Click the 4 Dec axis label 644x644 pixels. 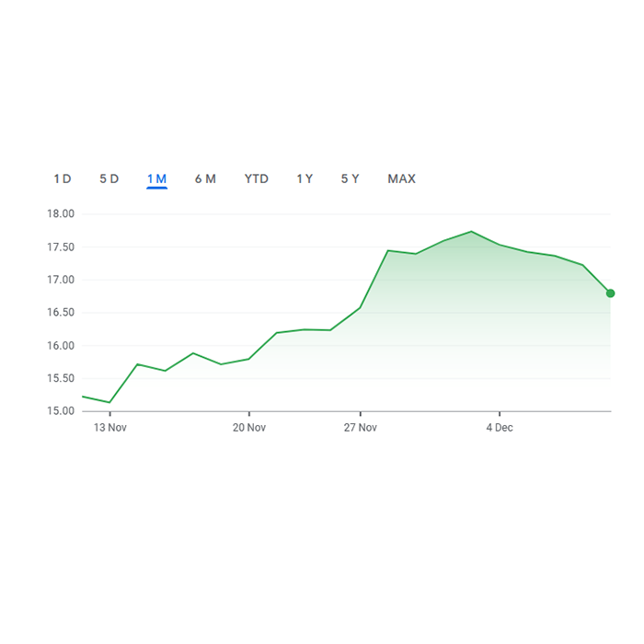pyautogui.click(x=500, y=428)
